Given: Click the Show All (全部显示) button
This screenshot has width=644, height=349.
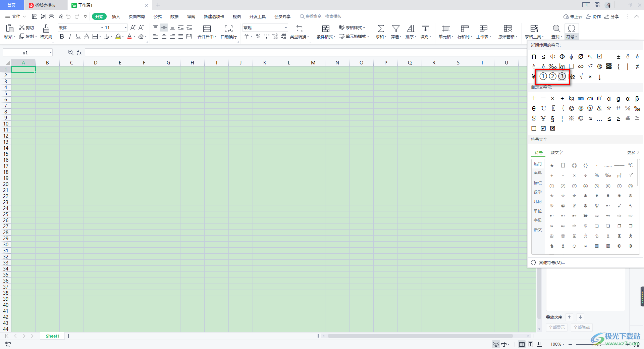Looking at the screenshot, I should click(x=557, y=327).
